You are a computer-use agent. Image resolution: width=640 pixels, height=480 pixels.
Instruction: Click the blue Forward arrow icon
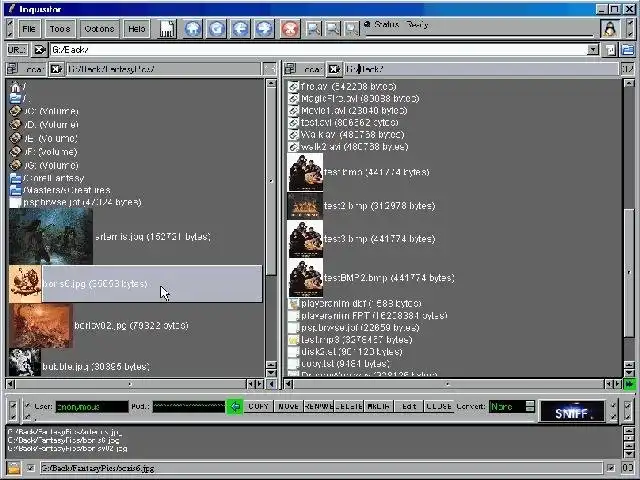coord(264,29)
